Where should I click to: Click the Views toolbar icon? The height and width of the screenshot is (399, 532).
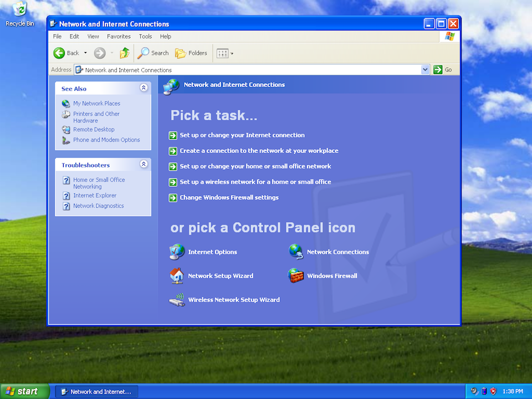(x=223, y=53)
